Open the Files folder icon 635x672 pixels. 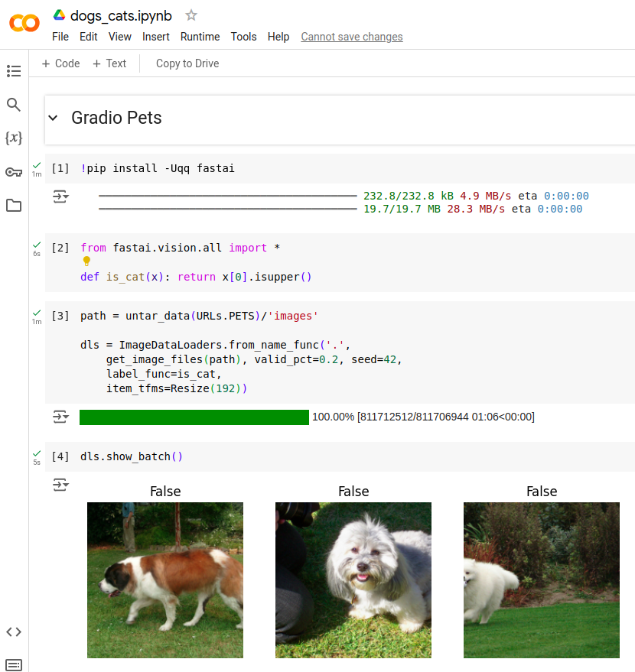pos(14,206)
